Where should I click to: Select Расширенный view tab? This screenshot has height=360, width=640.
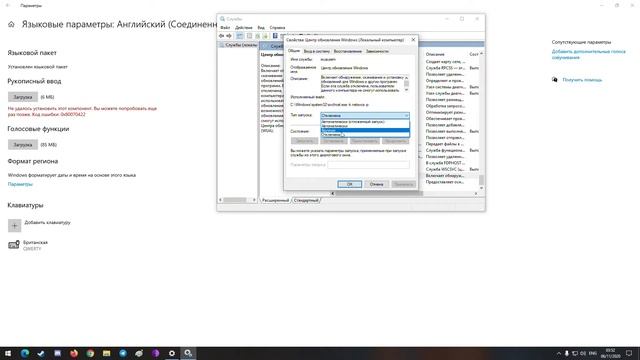click(x=276, y=200)
